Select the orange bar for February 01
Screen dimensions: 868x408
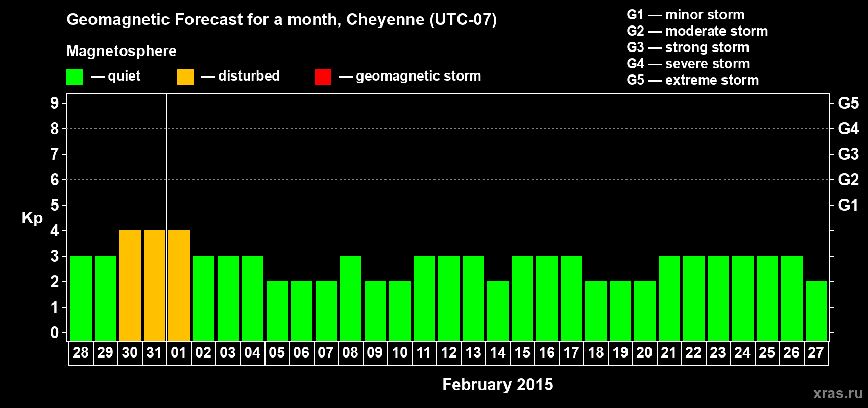coord(179,285)
